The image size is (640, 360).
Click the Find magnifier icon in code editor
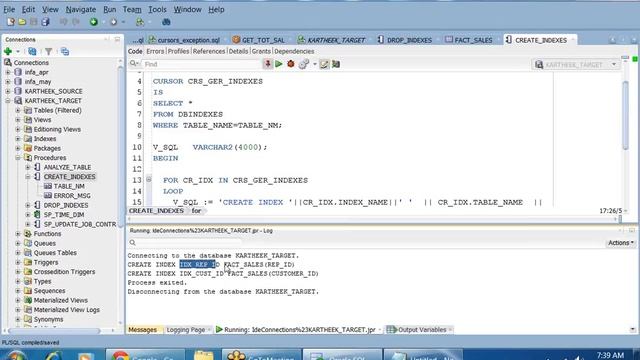click(x=133, y=64)
